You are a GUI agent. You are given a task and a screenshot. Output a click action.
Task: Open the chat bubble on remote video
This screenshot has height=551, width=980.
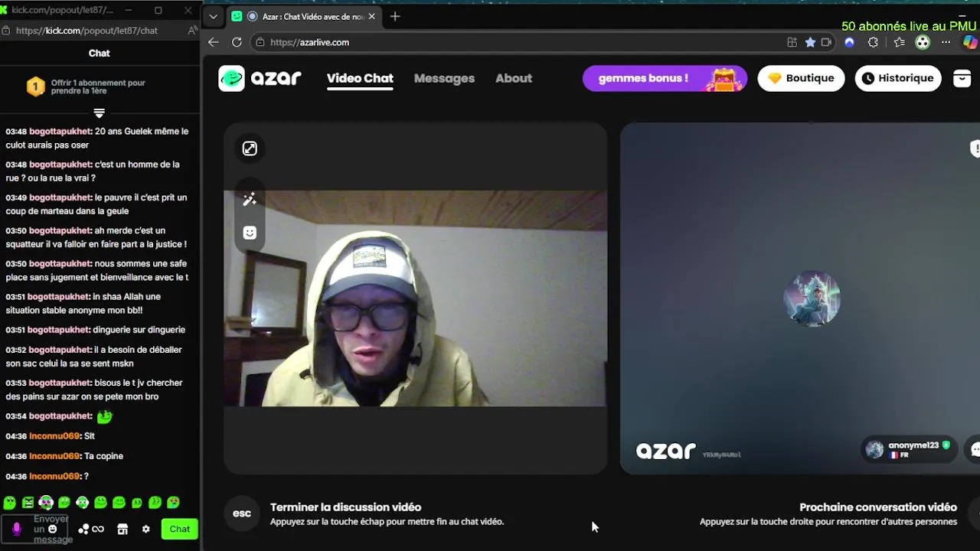(975, 450)
